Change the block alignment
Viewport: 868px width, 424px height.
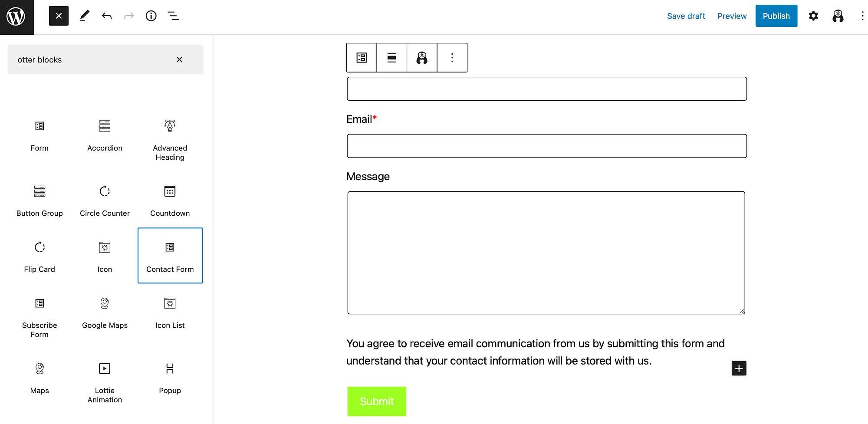392,58
